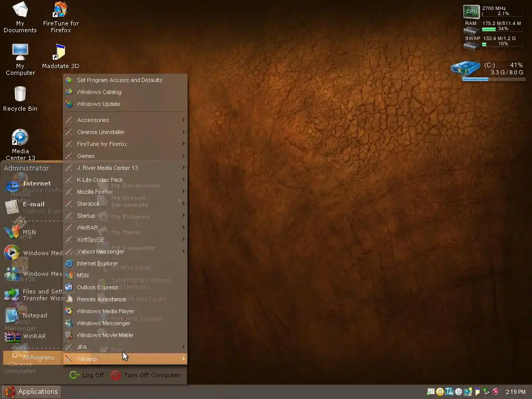
Task: Select Yahoo! Messenger menu entry
Action: (125, 251)
